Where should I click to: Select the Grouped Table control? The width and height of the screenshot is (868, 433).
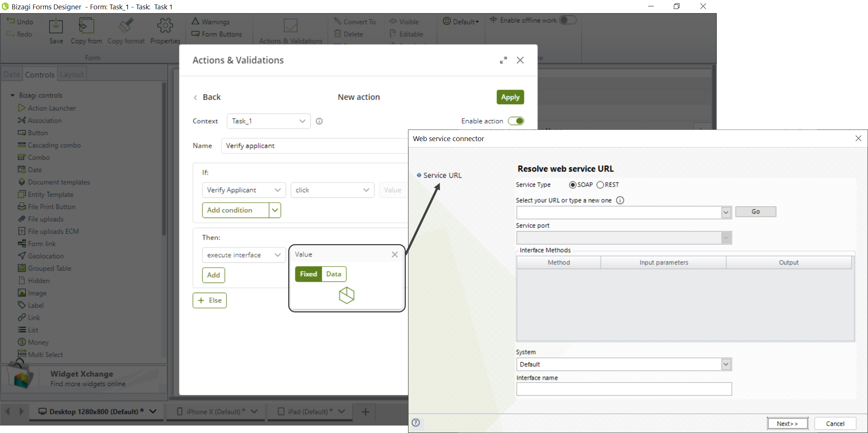pos(44,268)
